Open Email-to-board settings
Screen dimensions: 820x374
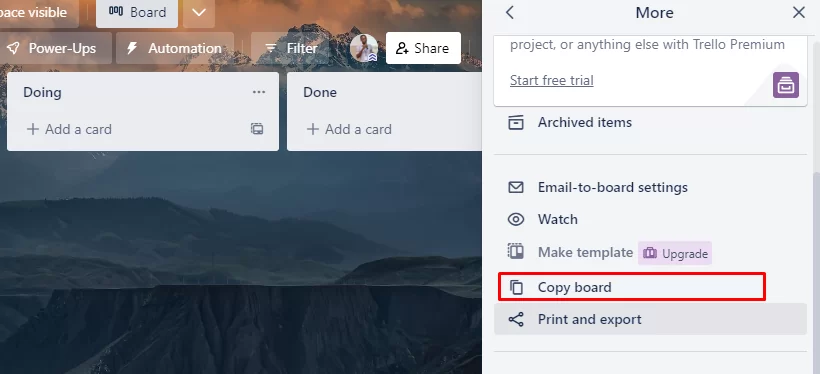(x=651, y=187)
